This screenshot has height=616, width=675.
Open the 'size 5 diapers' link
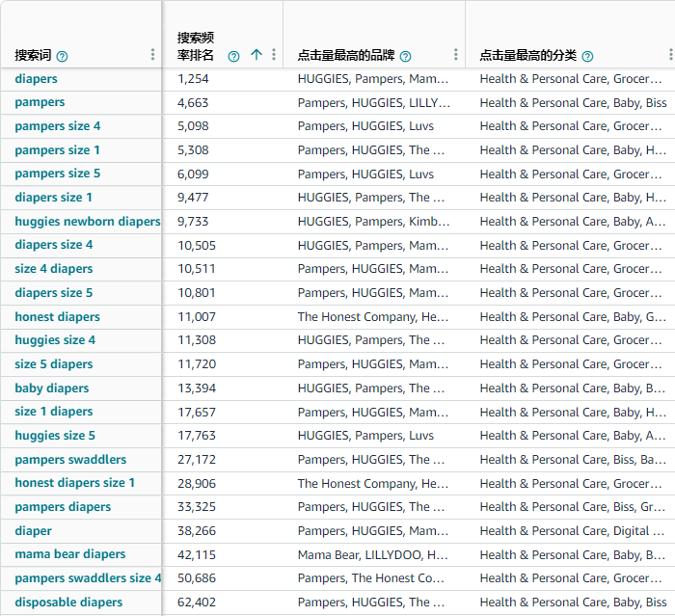click(x=54, y=364)
